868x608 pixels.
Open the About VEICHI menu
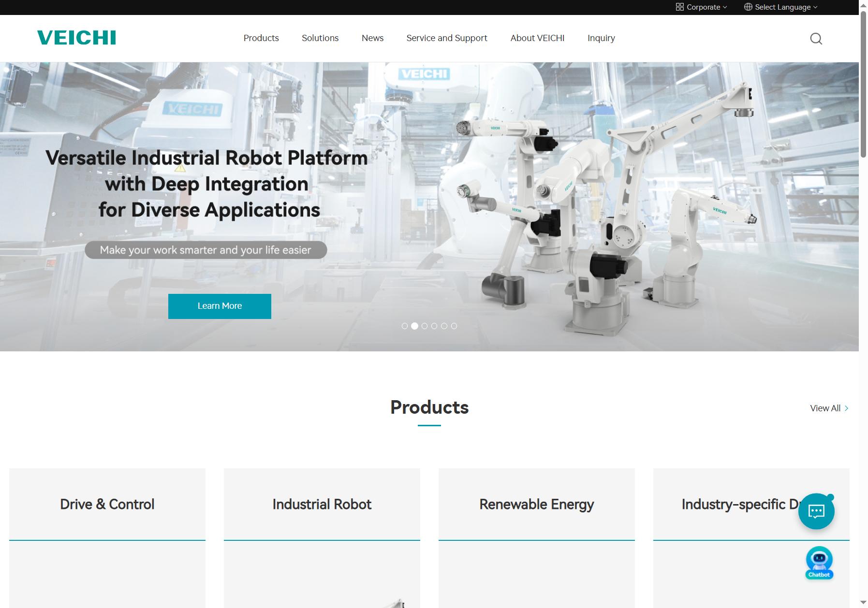pos(537,38)
